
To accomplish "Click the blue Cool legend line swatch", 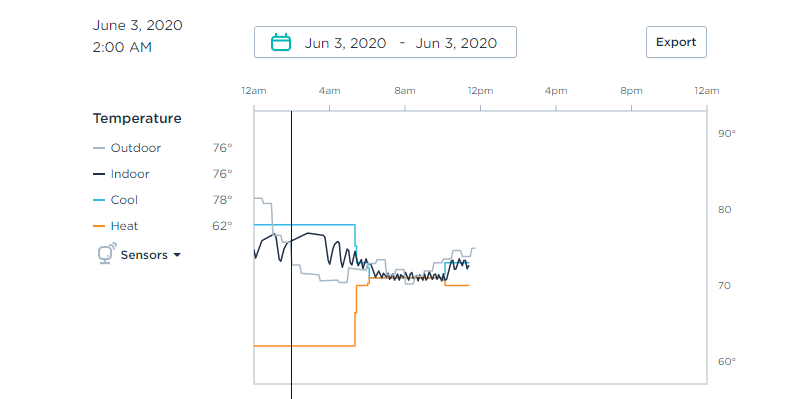I will (x=99, y=200).
